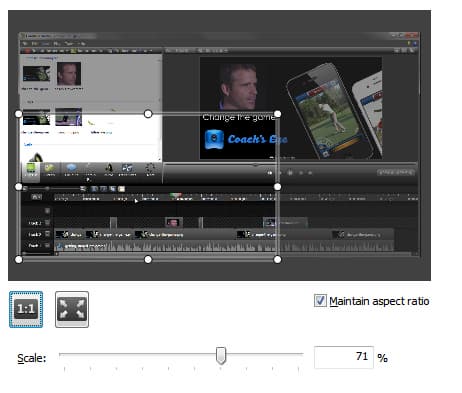This screenshot has width=462, height=393.
Task: Select the bottom-right zoom rectangle handle
Action: (277, 259)
